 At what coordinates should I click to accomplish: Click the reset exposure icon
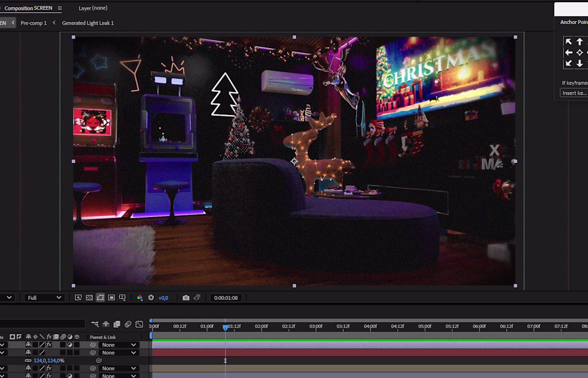point(151,298)
